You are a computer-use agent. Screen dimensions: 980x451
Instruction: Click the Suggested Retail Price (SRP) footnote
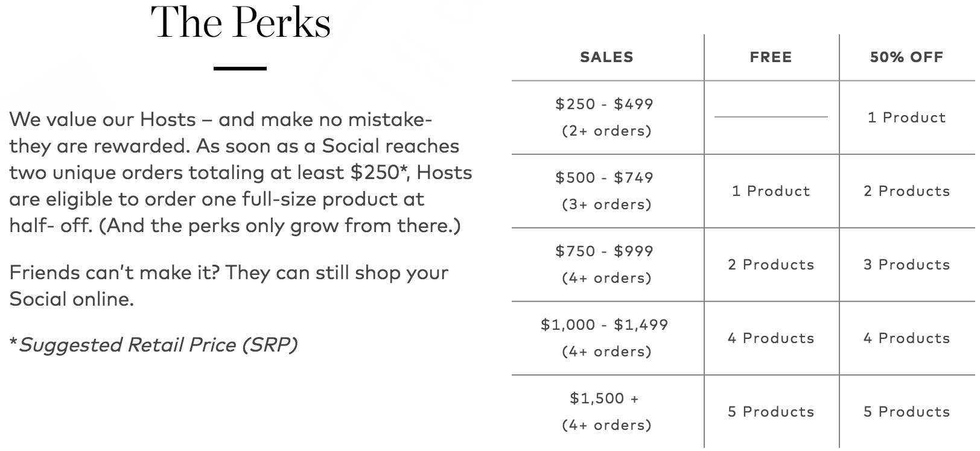[153, 345]
